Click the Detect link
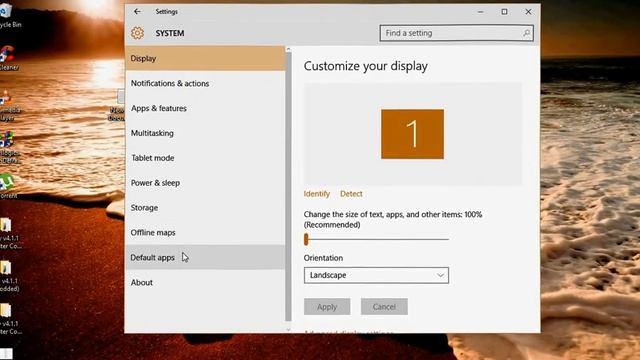The image size is (640, 360). [351, 194]
